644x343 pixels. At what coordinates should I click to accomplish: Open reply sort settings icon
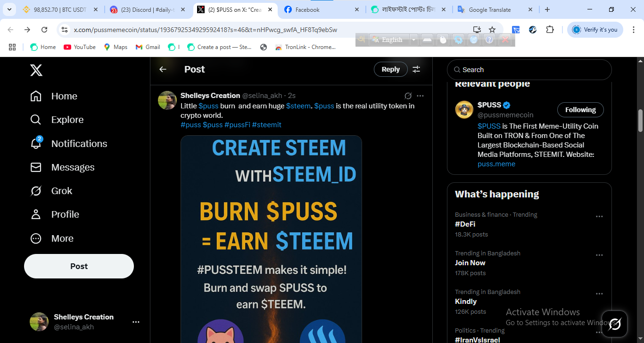[x=416, y=69]
